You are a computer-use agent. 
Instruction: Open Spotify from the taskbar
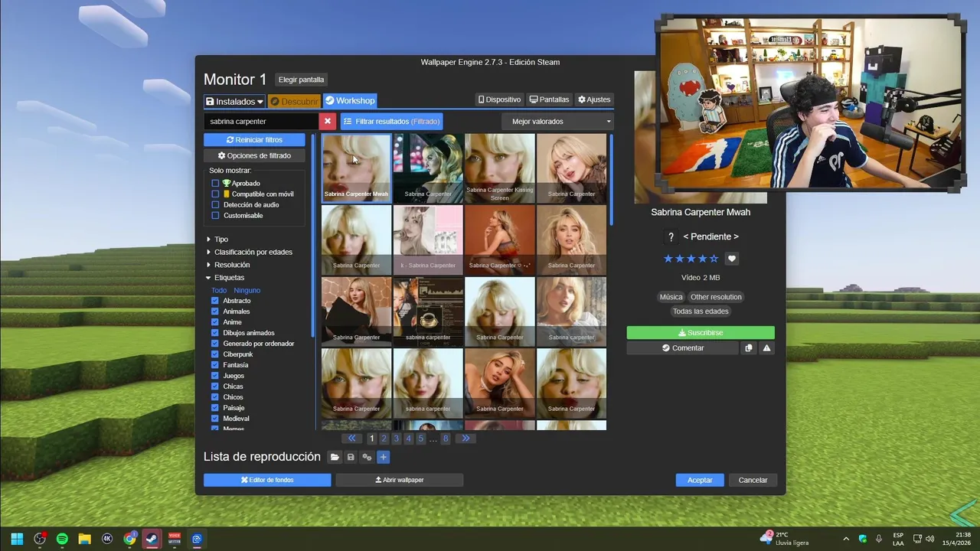(x=62, y=539)
